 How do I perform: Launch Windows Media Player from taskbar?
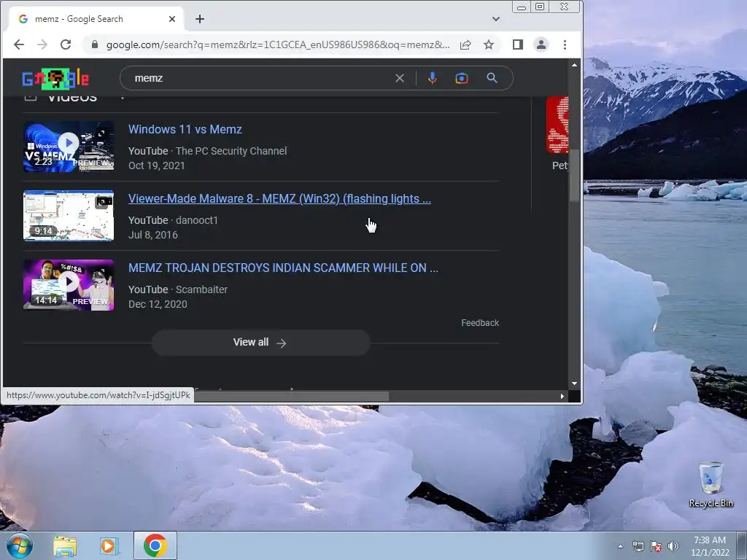tap(109, 545)
